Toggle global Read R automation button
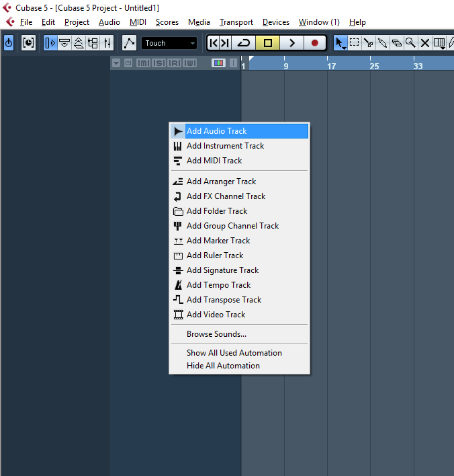The height and width of the screenshot is (476, 454). [x=175, y=63]
